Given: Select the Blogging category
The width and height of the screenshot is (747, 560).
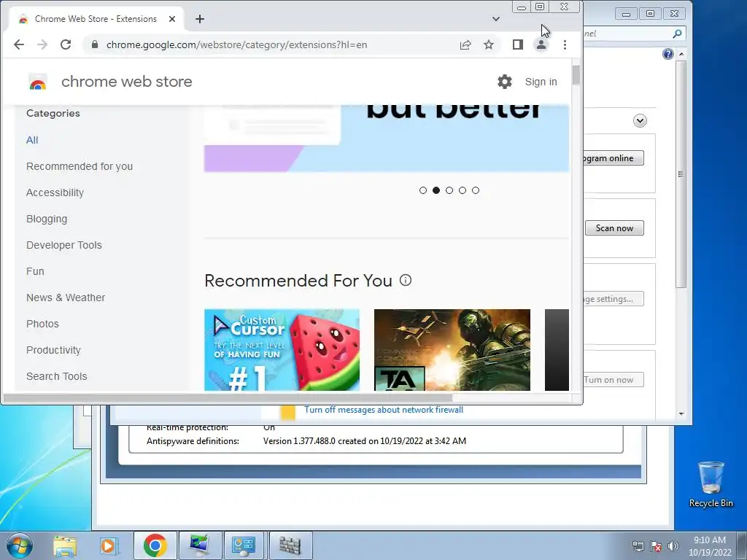Looking at the screenshot, I should pyautogui.click(x=47, y=219).
